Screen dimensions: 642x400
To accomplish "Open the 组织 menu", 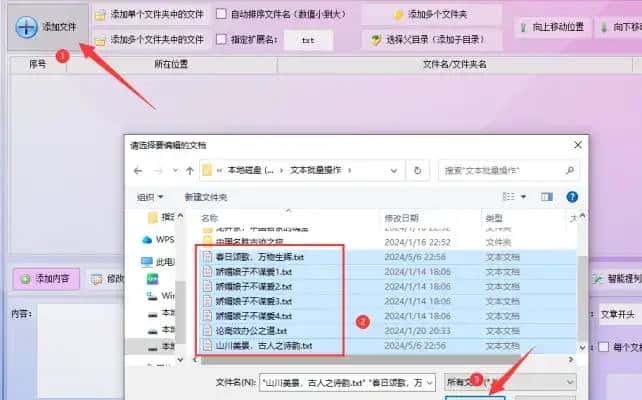I will tap(150, 197).
